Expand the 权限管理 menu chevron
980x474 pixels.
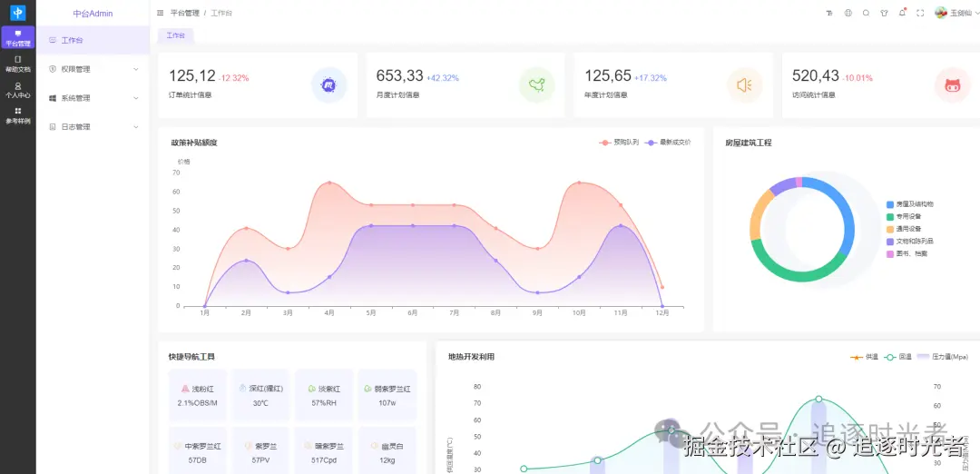tap(135, 69)
